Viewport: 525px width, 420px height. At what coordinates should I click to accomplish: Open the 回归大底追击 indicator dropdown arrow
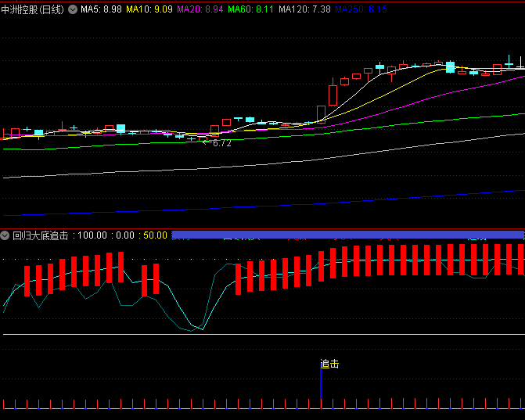tap(5, 235)
